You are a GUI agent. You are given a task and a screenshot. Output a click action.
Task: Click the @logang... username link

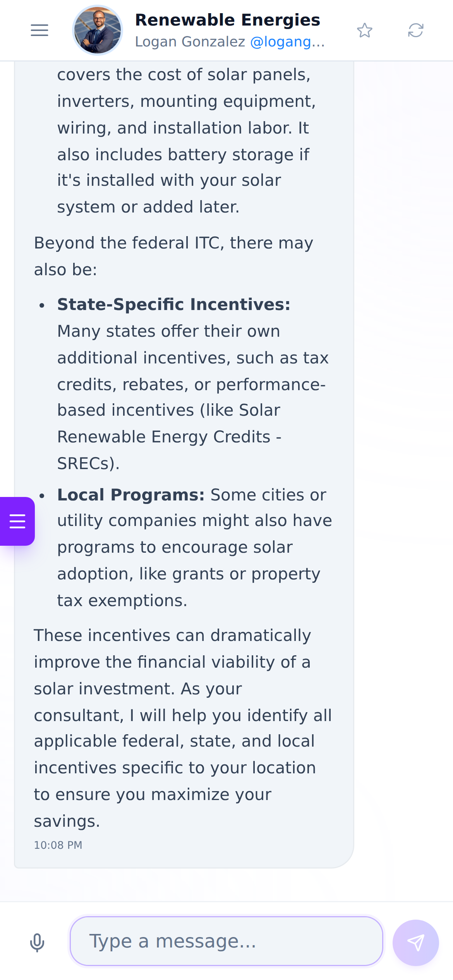click(288, 41)
